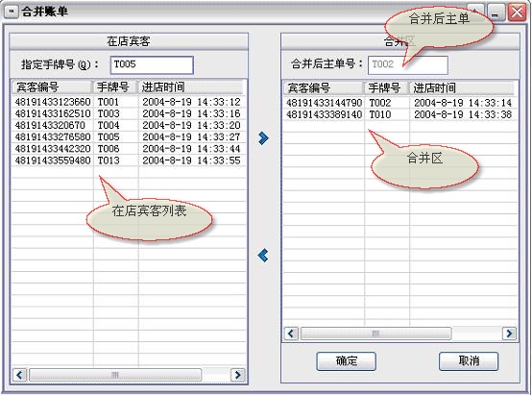Click left scroll arrow in 合并区 list

(291, 333)
